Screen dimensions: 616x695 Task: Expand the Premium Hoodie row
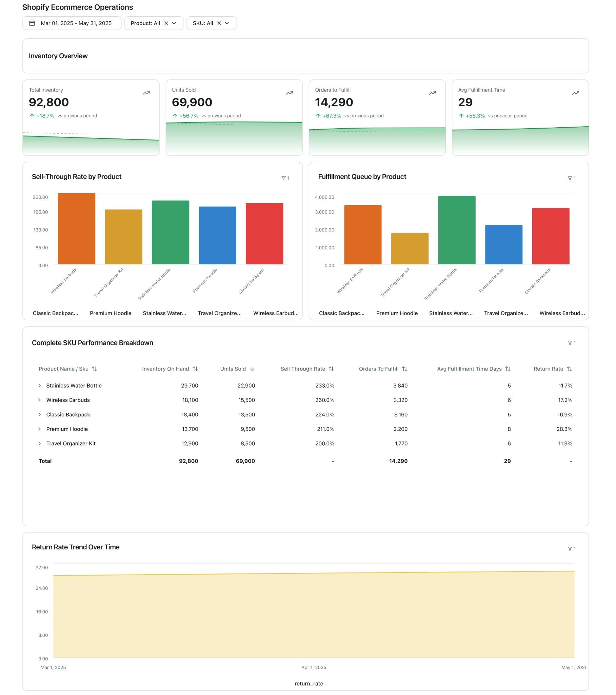(39, 429)
